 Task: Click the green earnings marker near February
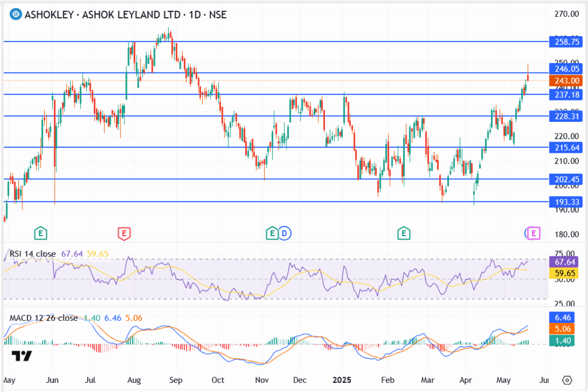coord(404,233)
